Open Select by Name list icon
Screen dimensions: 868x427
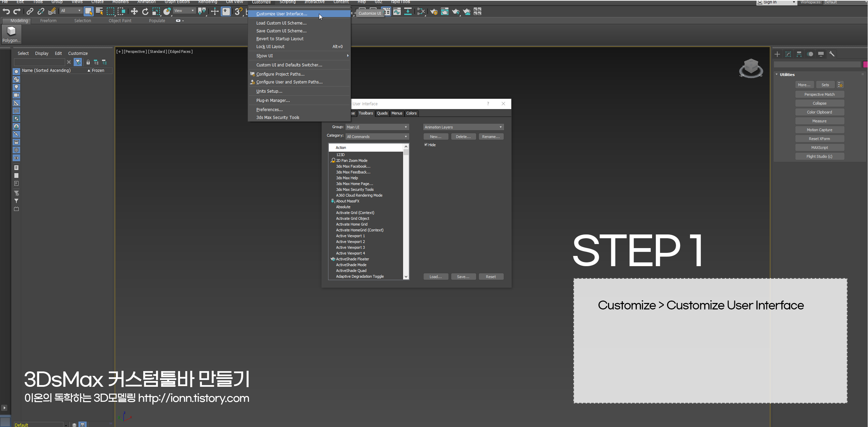point(100,11)
